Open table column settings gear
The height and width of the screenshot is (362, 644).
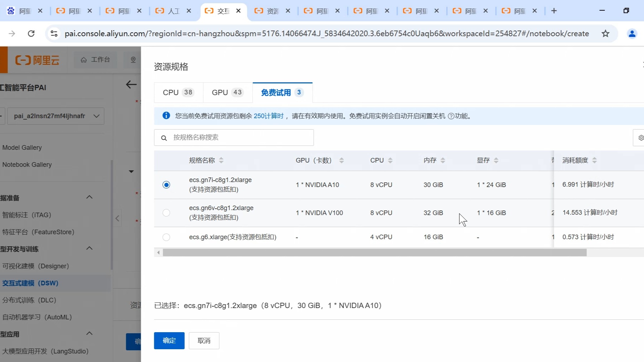pyautogui.click(x=640, y=138)
